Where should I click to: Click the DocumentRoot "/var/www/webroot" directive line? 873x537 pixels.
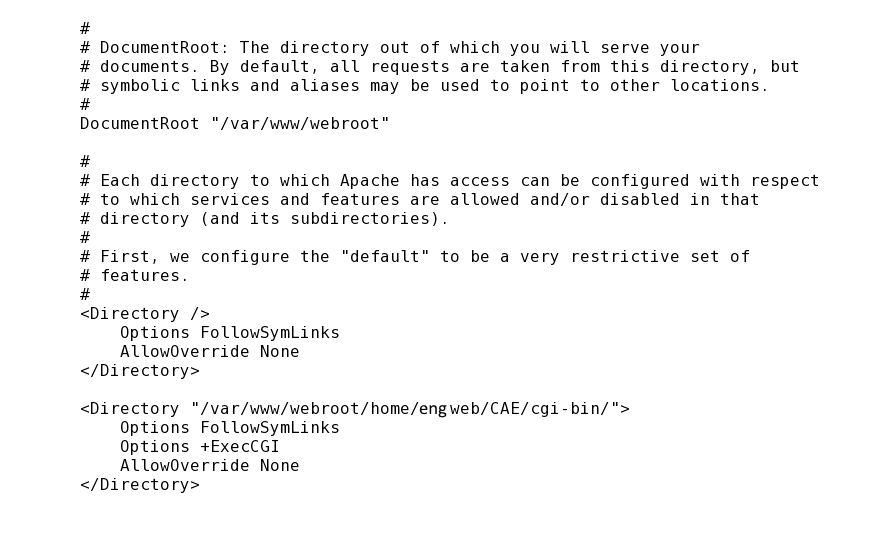pyautogui.click(x=234, y=123)
